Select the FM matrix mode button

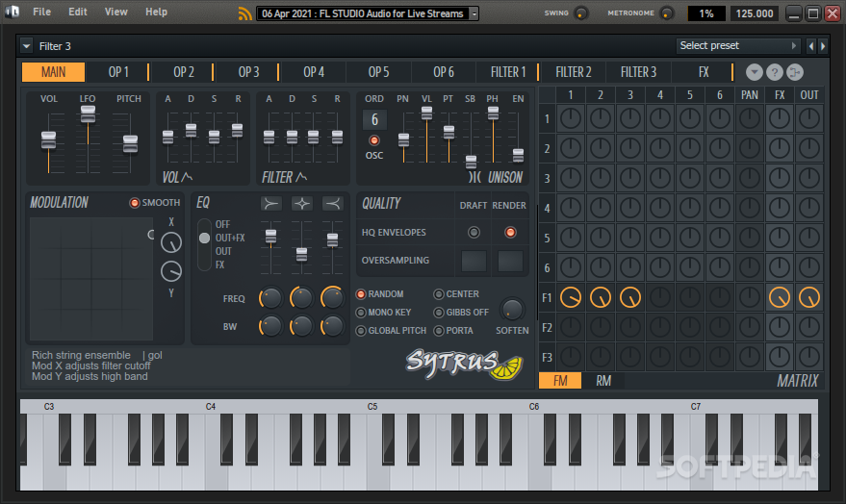[x=560, y=381]
